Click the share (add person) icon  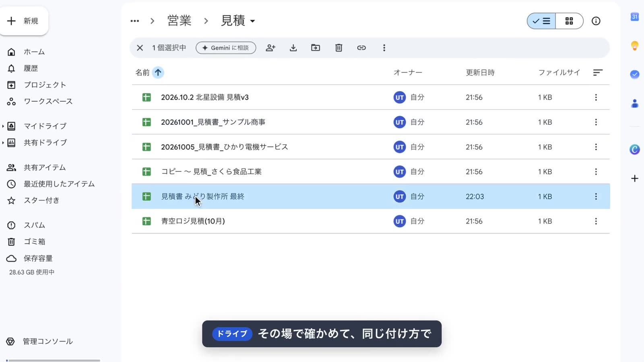pos(270,48)
